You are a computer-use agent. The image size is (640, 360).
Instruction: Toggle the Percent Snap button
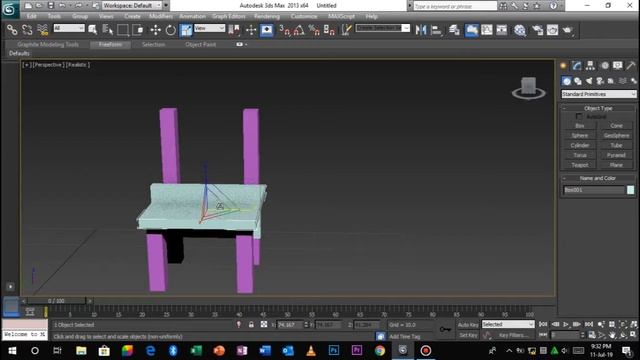(x=314, y=30)
